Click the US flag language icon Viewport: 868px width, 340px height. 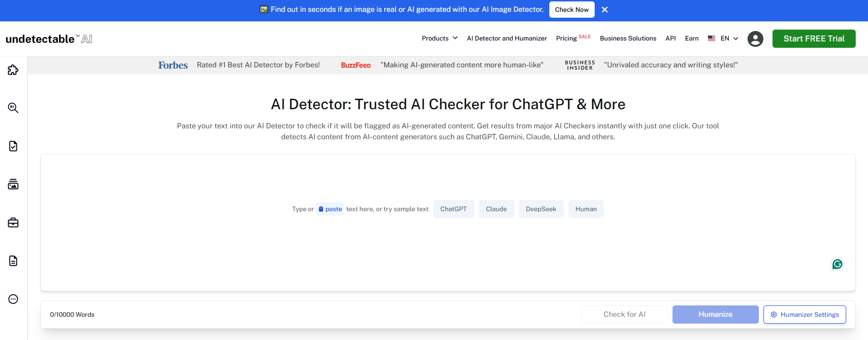pos(712,38)
